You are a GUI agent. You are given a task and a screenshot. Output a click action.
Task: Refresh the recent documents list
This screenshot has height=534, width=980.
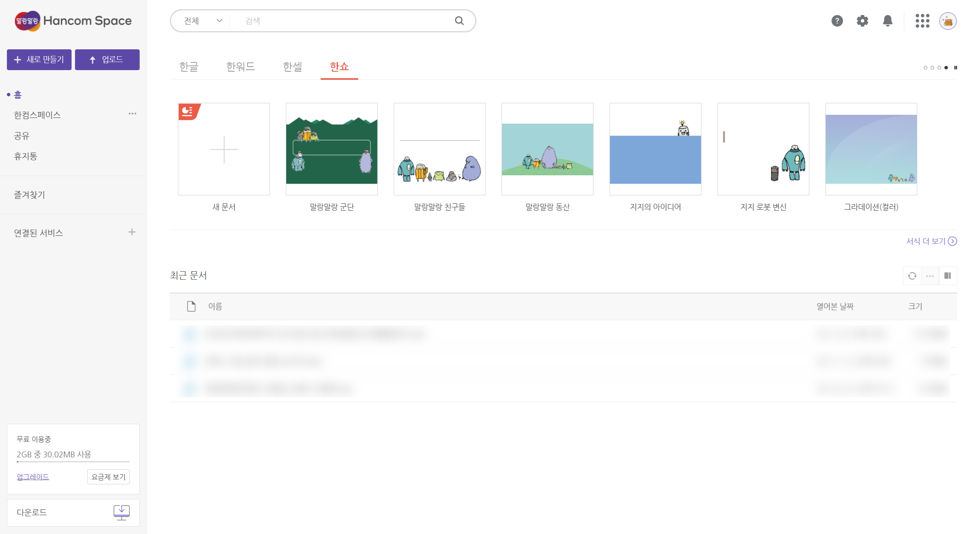pos(912,276)
